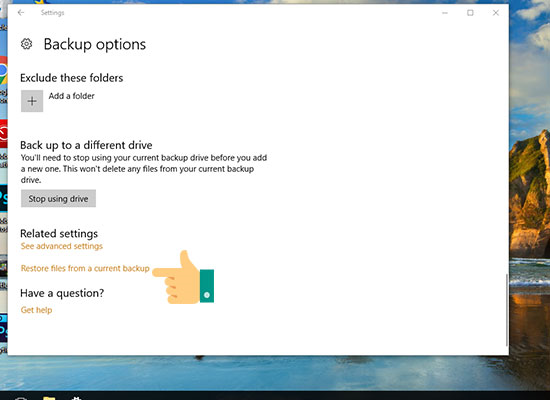Screen dimensions: 550x400
Task: Click the 'Back up to a different drive' heading
Action: click(86, 145)
